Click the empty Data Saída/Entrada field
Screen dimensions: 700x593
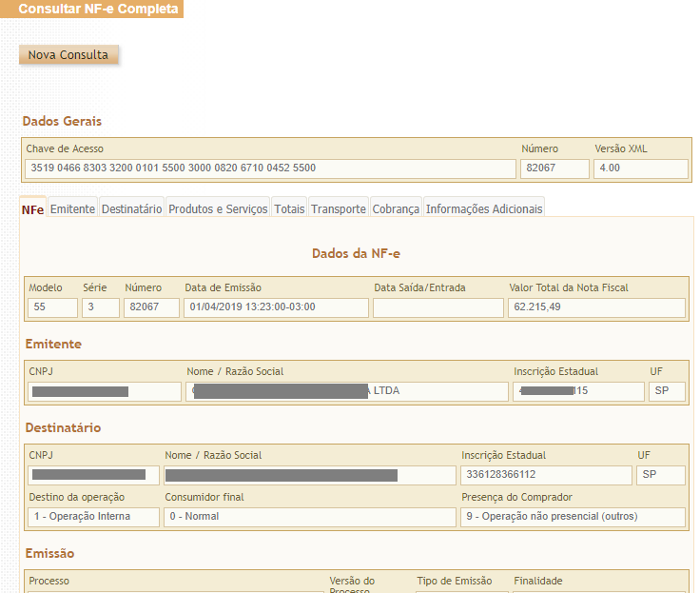point(437,307)
